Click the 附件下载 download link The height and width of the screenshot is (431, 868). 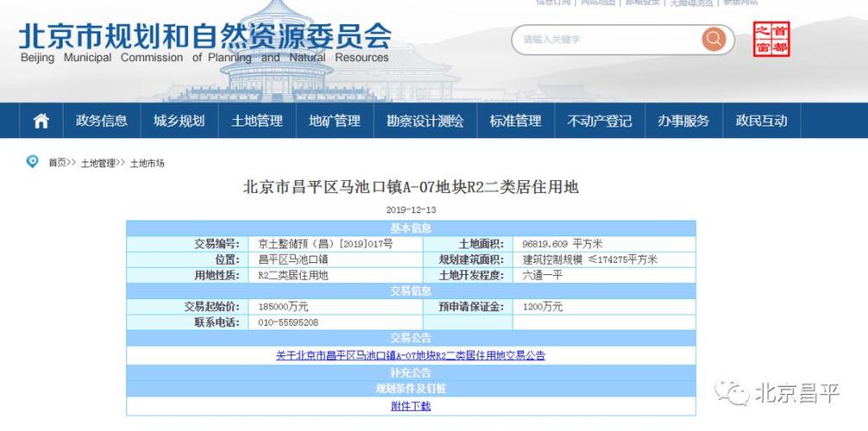(x=411, y=406)
